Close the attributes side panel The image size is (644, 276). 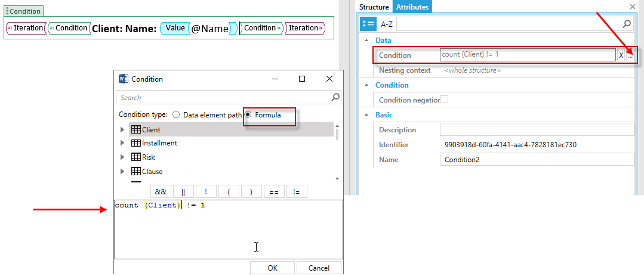[x=633, y=7]
